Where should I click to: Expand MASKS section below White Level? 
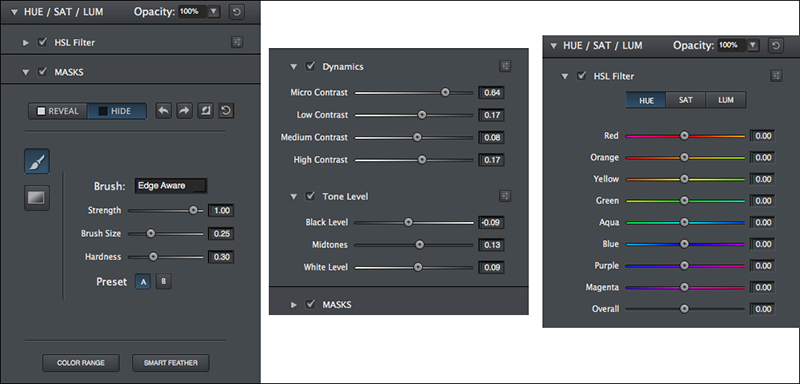click(x=293, y=304)
